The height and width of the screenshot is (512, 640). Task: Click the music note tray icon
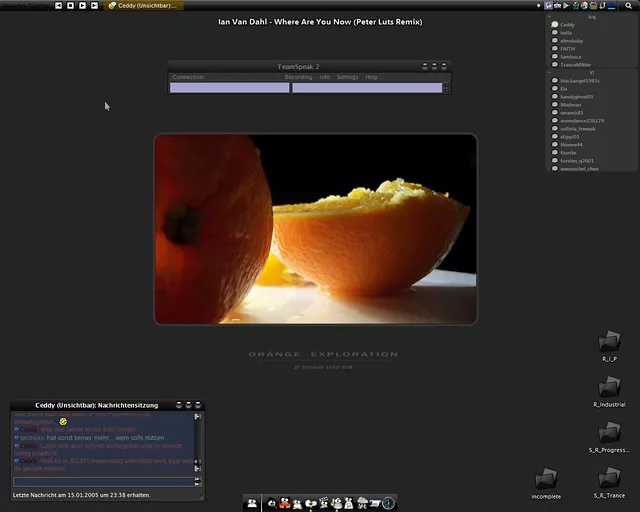click(x=602, y=5)
